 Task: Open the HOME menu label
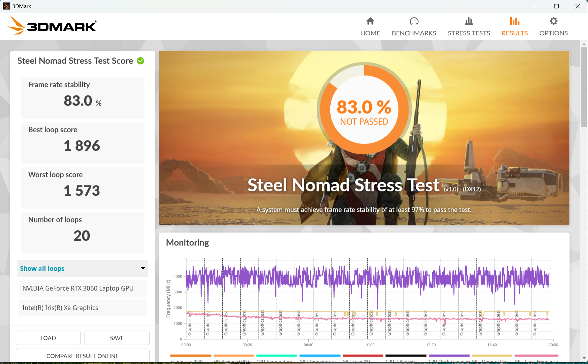pos(370,33)
